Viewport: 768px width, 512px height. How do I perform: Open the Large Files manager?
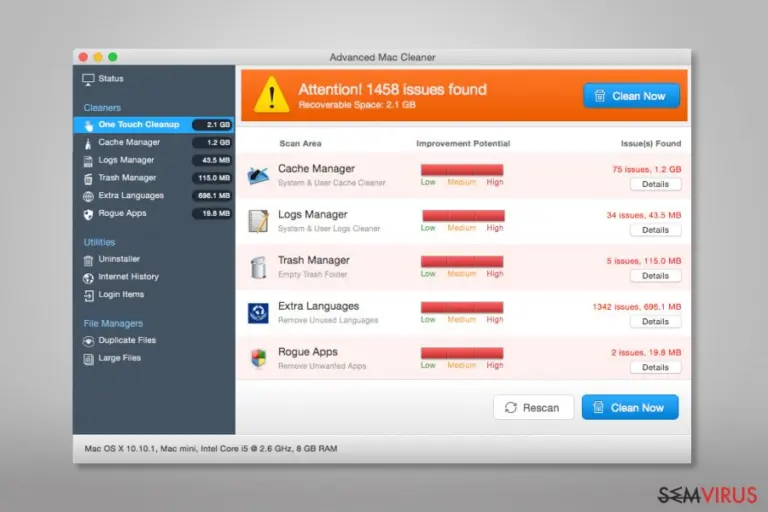[x=120, y=358]
